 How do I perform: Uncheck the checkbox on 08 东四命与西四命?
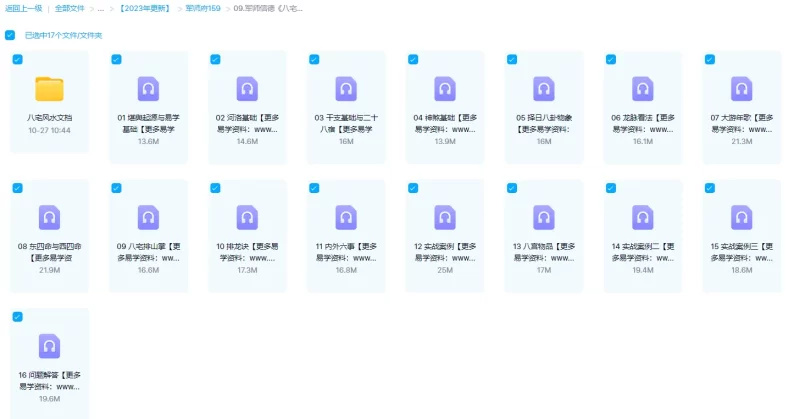click(x=18, y=188)
